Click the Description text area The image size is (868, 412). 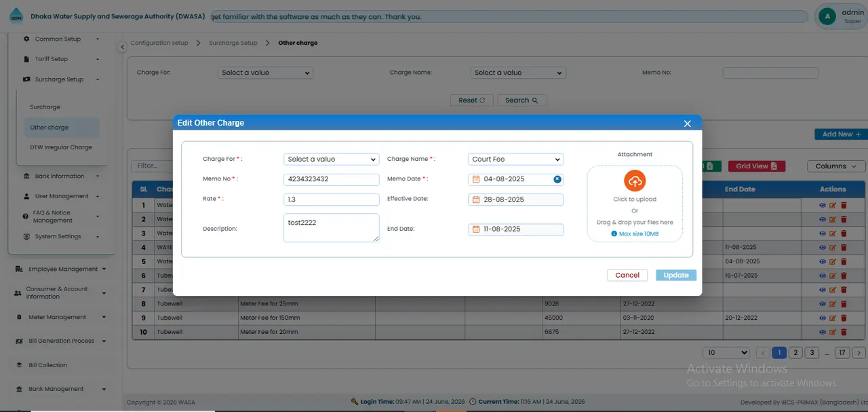point(331,228)
